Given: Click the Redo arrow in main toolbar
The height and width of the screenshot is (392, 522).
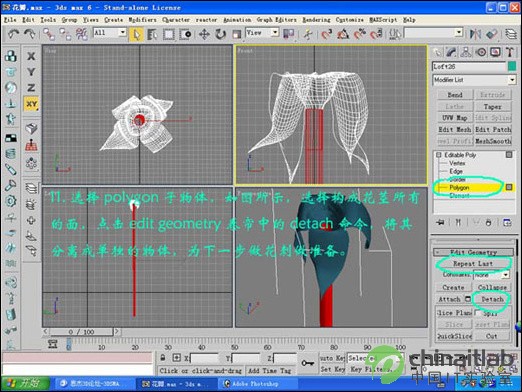Looking at the screenshot, I should coord(29,34).
